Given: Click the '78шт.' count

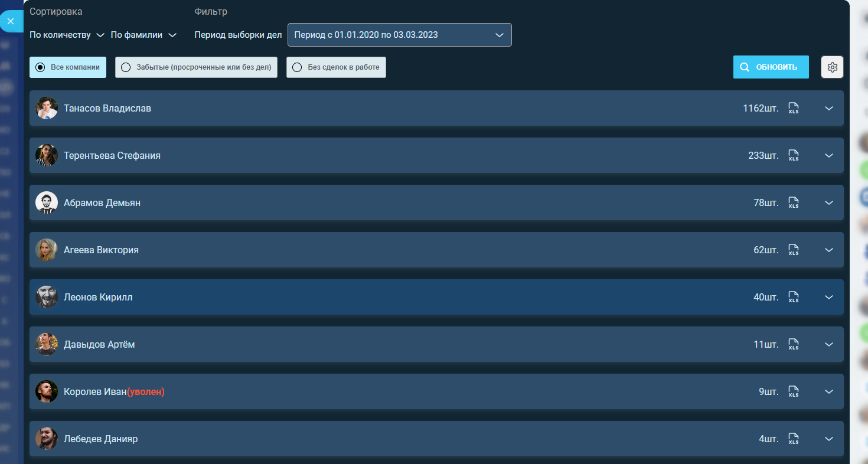Looking at the screenshot, I should point(766,202).
